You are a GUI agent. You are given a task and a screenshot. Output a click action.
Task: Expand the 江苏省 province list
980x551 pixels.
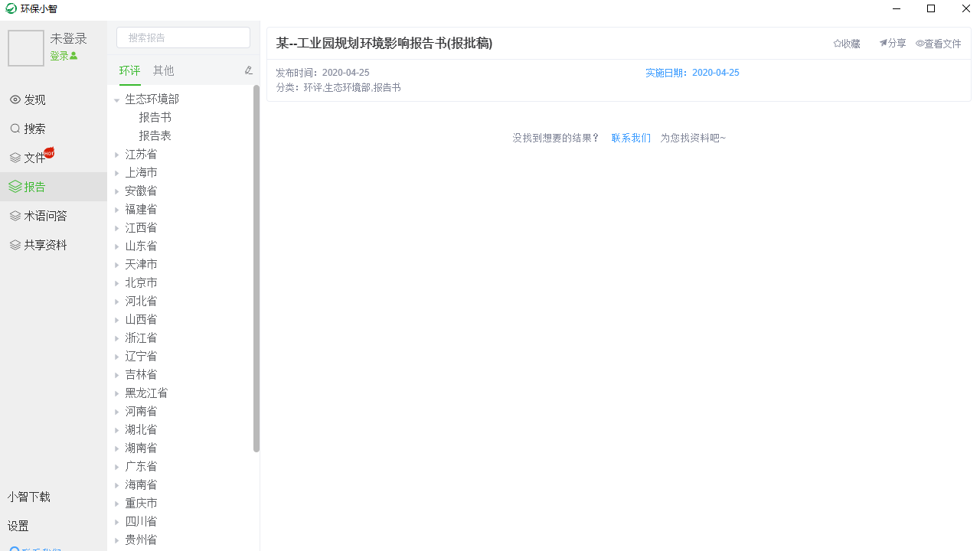[117, 154]
